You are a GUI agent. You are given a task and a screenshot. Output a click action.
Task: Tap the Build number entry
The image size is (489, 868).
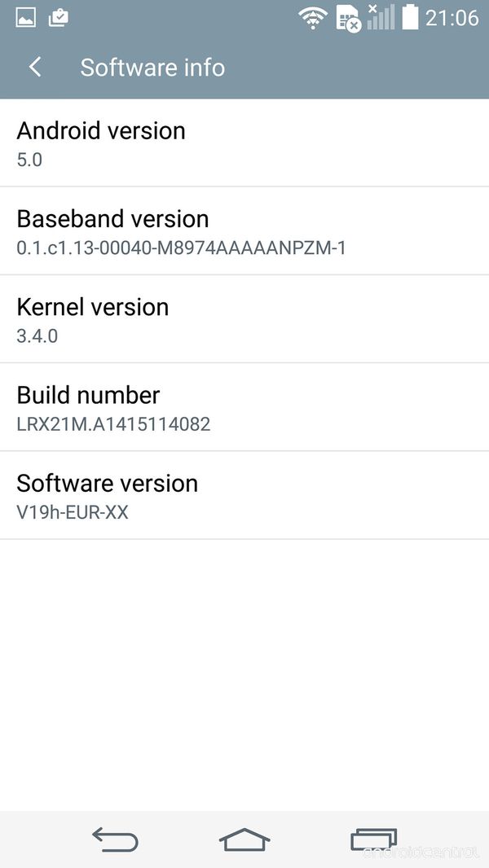coord(244,407)
